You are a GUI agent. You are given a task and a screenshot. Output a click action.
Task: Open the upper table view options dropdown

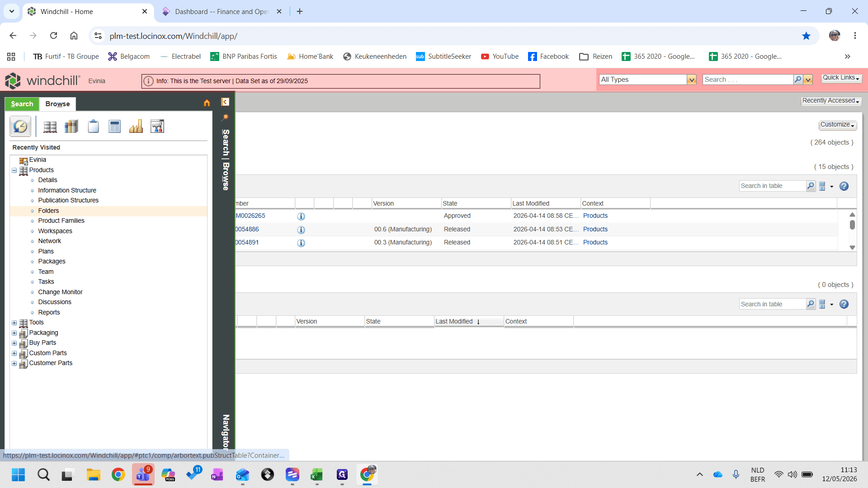click(x=826, y=186)
